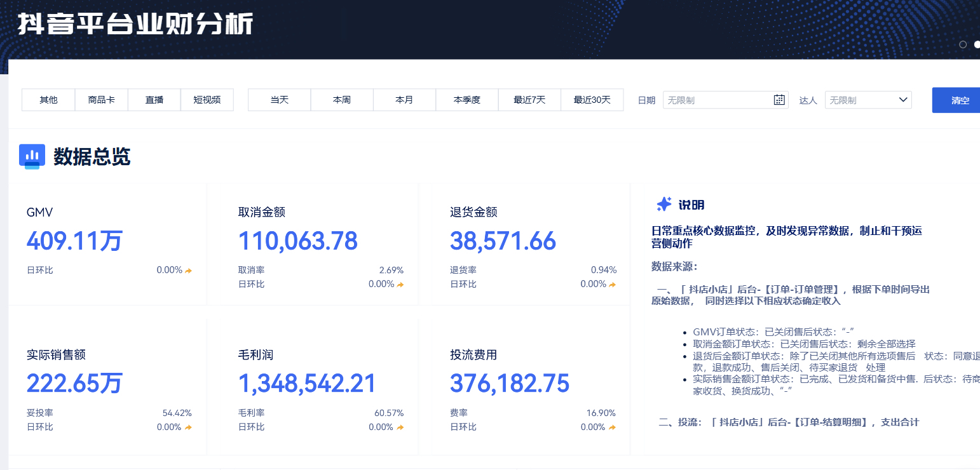Click the 实际销售额 value 222.65万
The width and height of the screenshot is (980, 470).
coord(74,384)
